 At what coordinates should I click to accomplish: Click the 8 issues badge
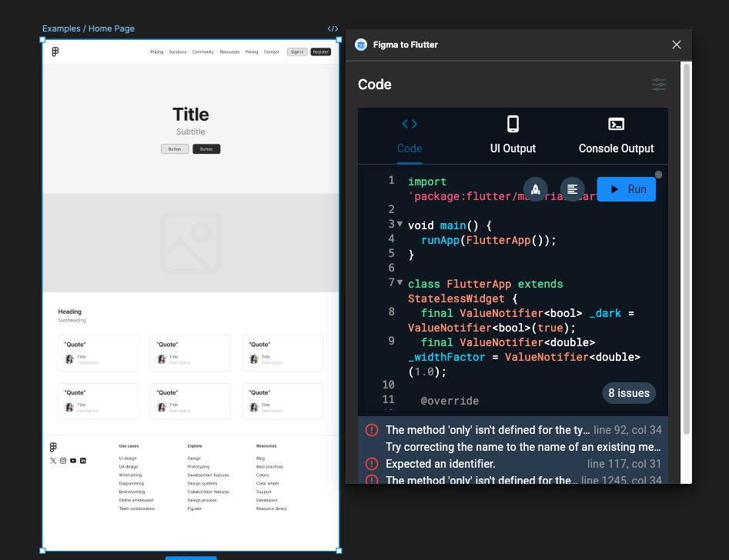[629, 393]
